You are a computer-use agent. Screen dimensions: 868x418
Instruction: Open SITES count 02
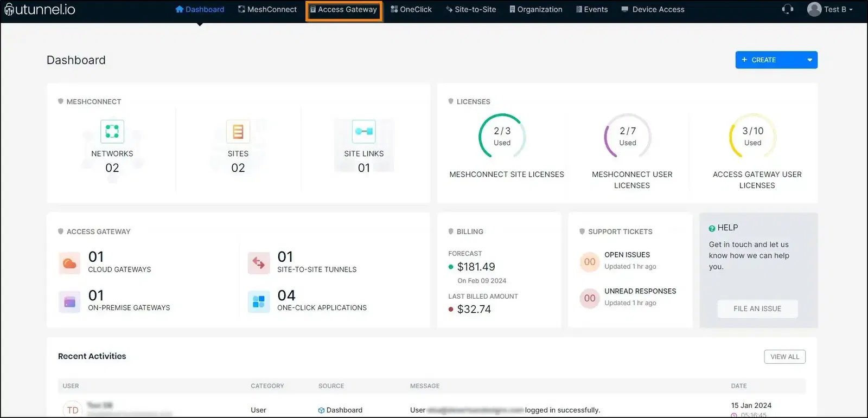[238, 168]
